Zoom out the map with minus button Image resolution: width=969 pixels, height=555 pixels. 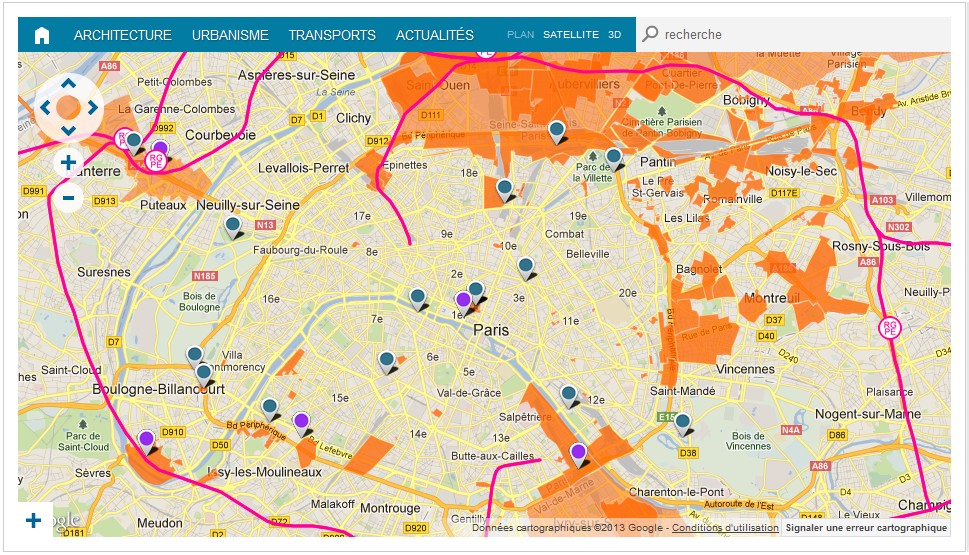pyautogui.click(x=68, y=197)
